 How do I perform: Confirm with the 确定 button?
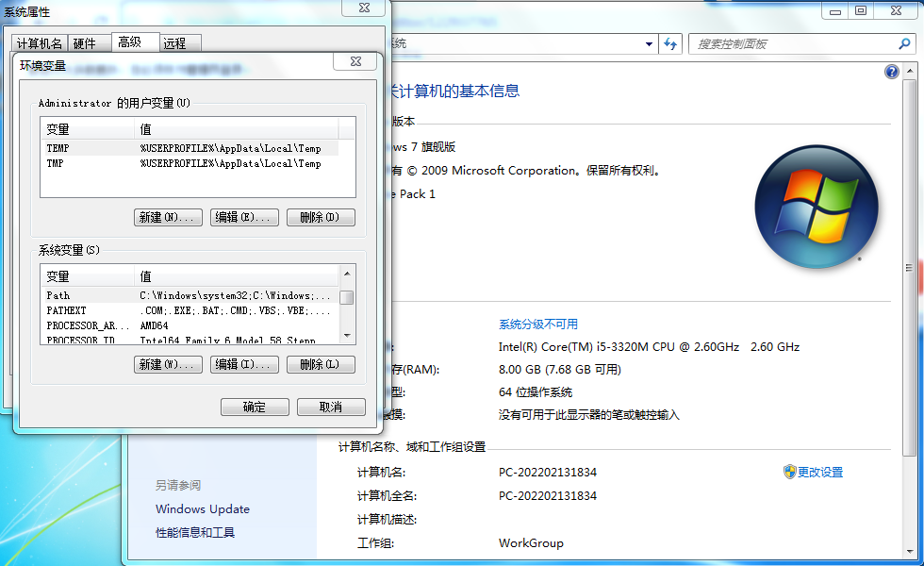point(255,407)
